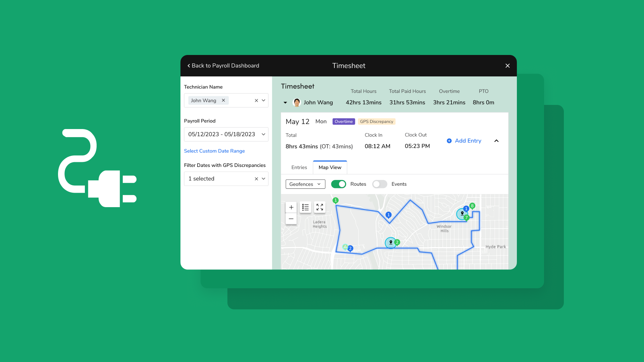This screenshot has width=644, height=362.
Task: Switch to the Entries tab
Action: [x=299, y=167]
